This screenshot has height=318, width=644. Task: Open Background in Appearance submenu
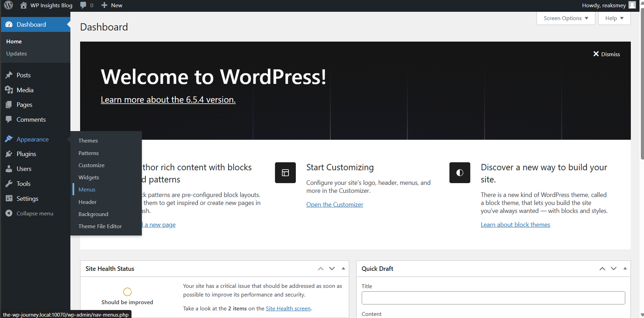[93, 214]
